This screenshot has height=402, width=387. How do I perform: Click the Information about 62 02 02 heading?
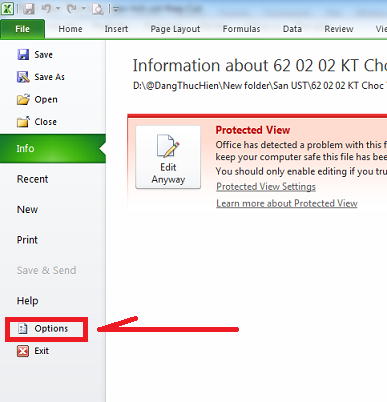tap(260, 65)
